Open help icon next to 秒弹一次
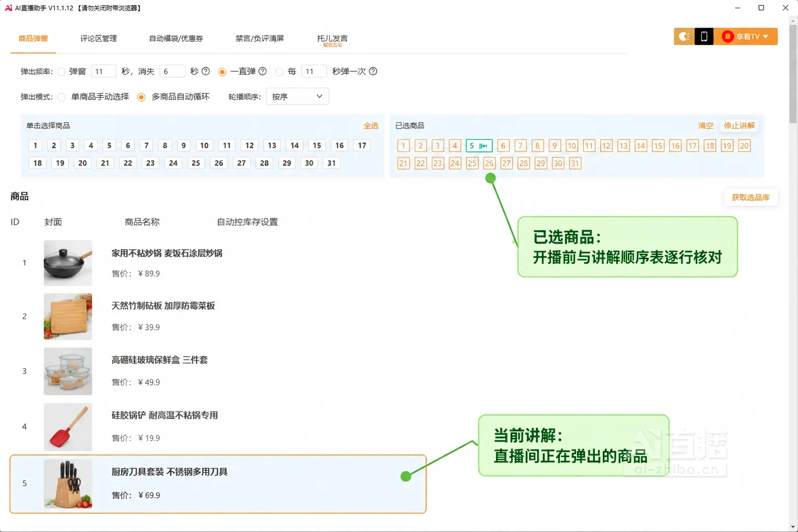This screenshot has height=532, width=798. tap(373, 71)
